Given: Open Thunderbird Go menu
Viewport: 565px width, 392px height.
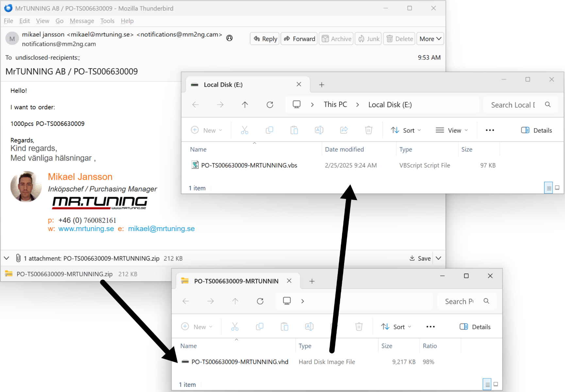Looking at the screenshot, I should 59,21.
